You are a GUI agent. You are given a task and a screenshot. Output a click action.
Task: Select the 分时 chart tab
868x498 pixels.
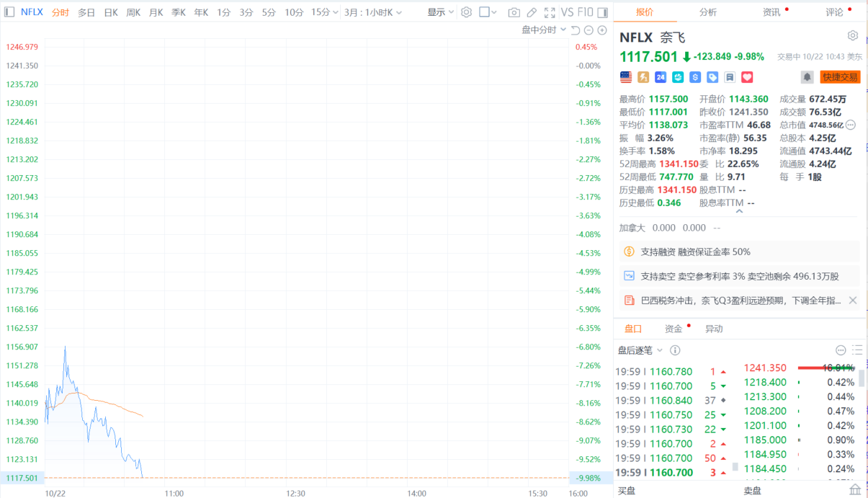(x=61, y=12)
